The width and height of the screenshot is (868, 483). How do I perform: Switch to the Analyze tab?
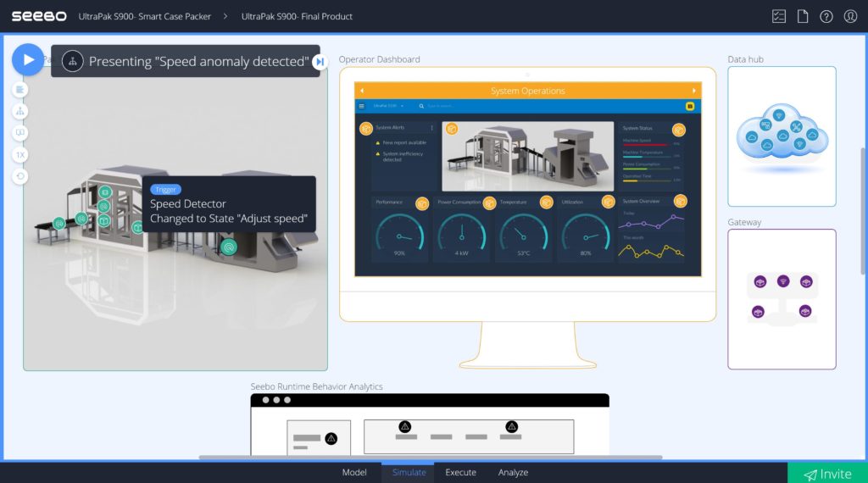click(x=513, y=473)
